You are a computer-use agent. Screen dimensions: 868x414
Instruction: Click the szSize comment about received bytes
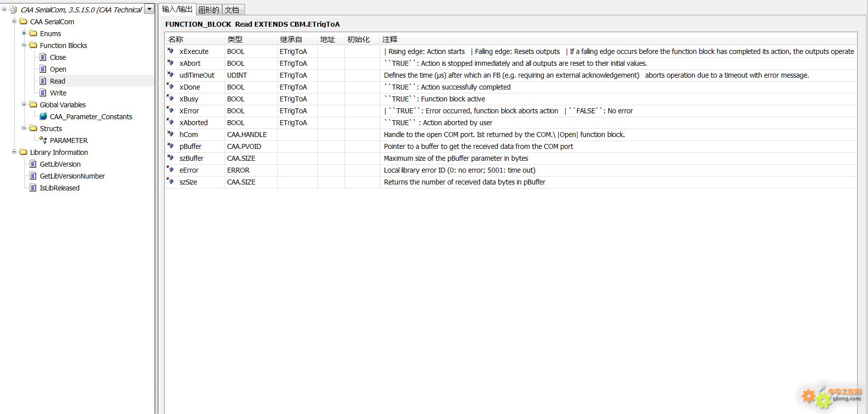click(465, 182)
